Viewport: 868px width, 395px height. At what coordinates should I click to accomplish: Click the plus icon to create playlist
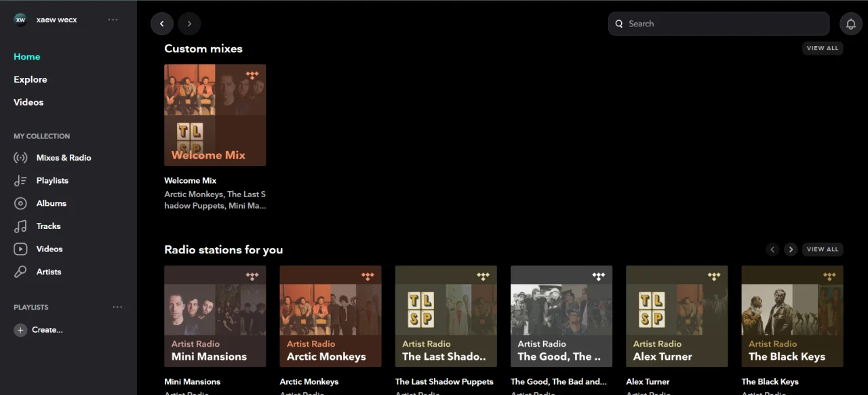click(x=20, y=330)
